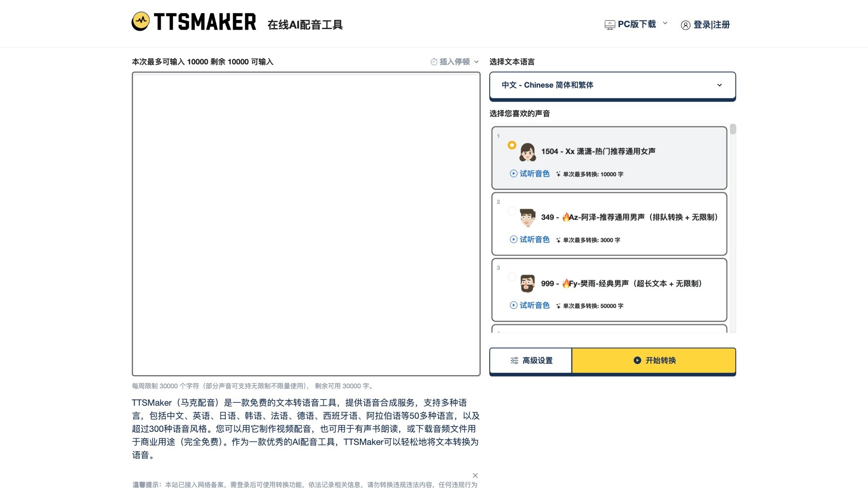Expand the PC版下载 chevron dropdown
Viewport: 868px width, 488px height.
[x=665, y=23]
